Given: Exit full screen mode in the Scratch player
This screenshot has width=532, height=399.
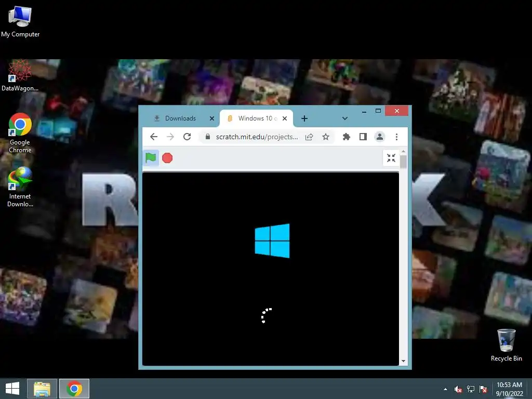Looking at the screenshot, I should pos(391,158).
